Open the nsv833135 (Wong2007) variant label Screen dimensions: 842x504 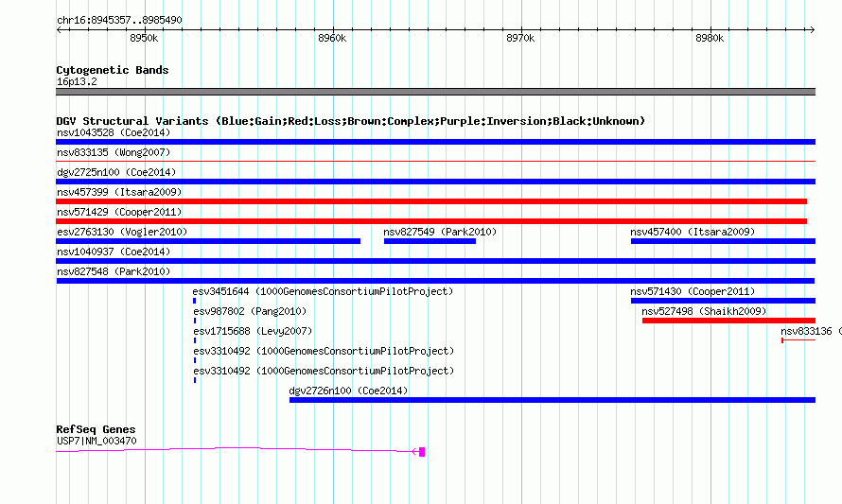pos(114,152)
